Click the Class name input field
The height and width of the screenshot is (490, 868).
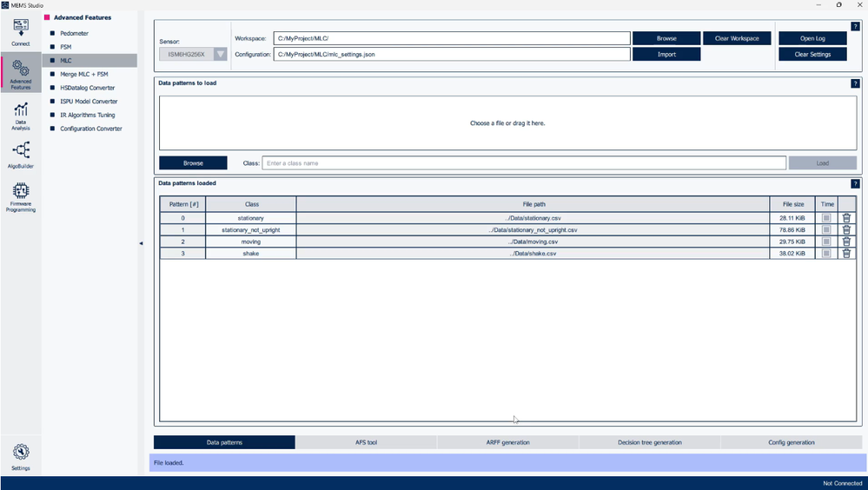click(524, 162)
